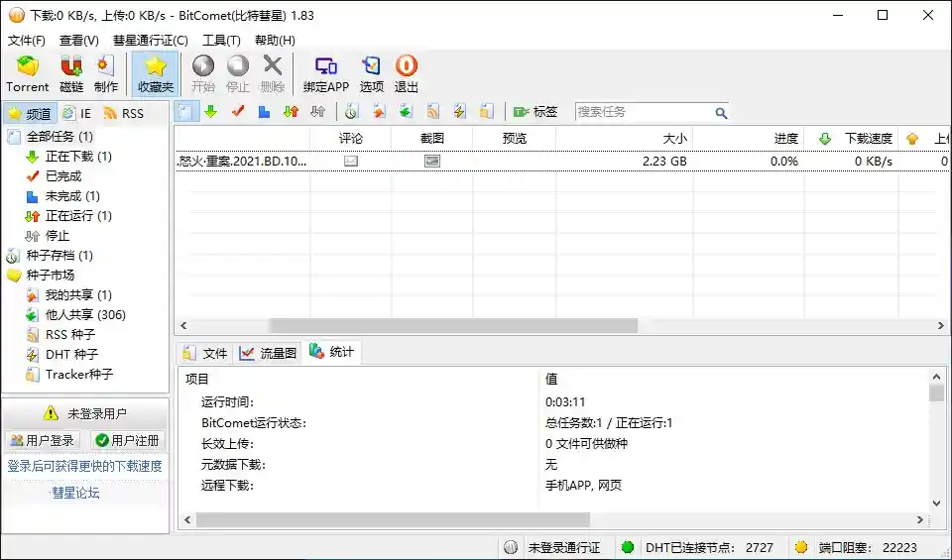This screenshot has width=952, height=560.
Task: Click the screenshot image icon in task row
Action: click(431, 161)
